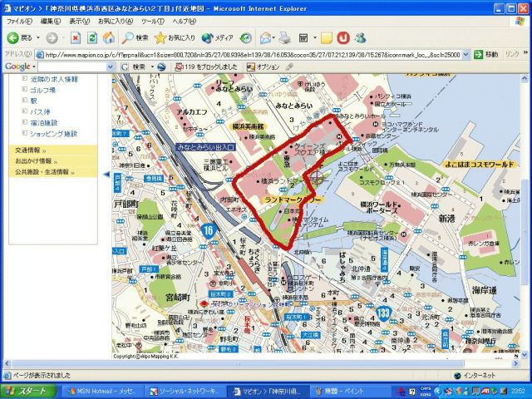This screenshot has height=399, width=532.
Task: Open the ヘルプ(H) menu
Action: pyautogui.click(x=185, y=22)
